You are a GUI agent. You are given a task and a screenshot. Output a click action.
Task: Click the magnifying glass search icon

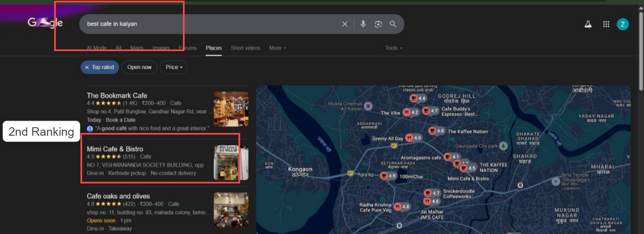tap(393, 24)
